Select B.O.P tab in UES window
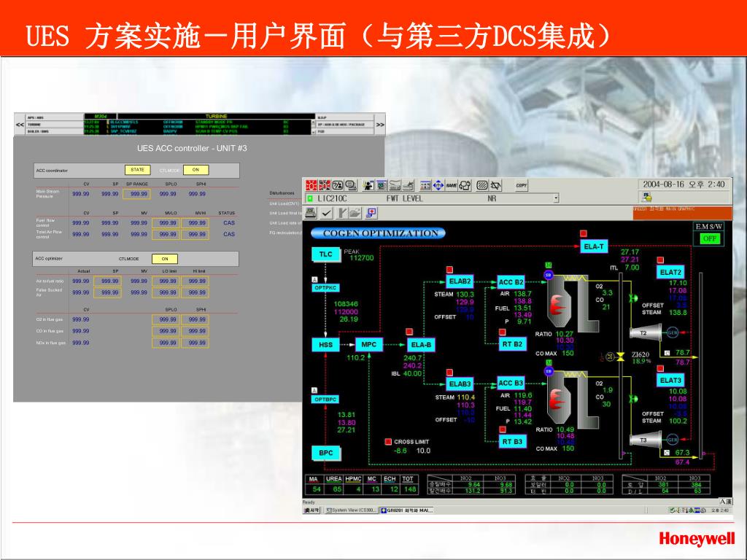This screenshot has height=560, width=747. pos(345,117)
